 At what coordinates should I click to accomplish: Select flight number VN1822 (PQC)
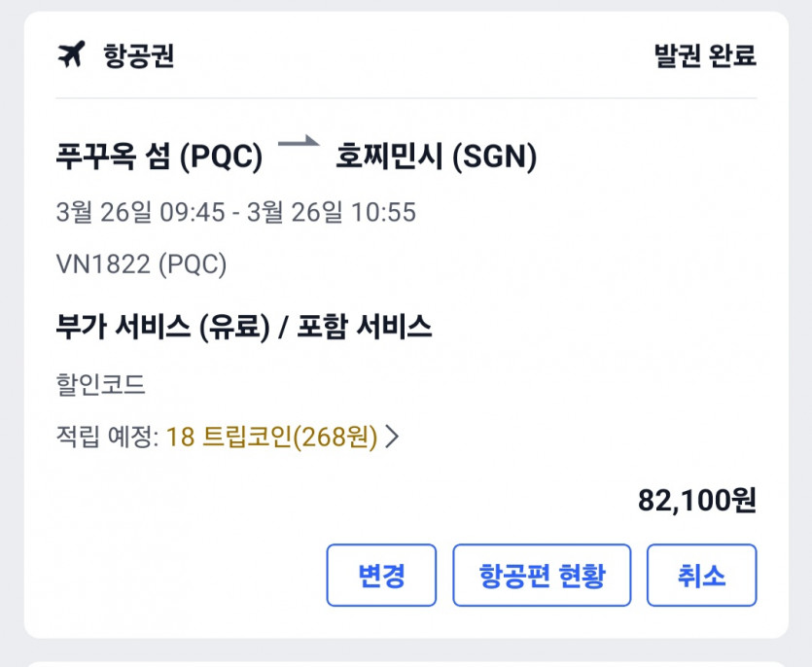click(141, 263)
